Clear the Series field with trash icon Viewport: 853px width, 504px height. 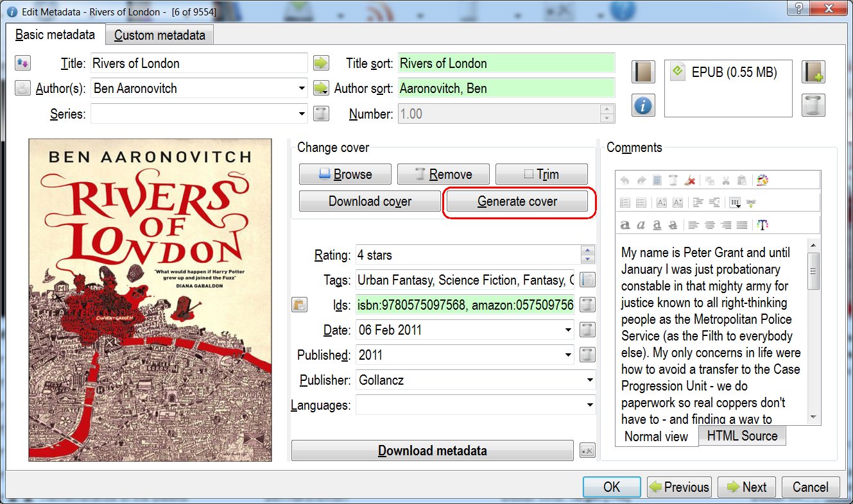321,114
